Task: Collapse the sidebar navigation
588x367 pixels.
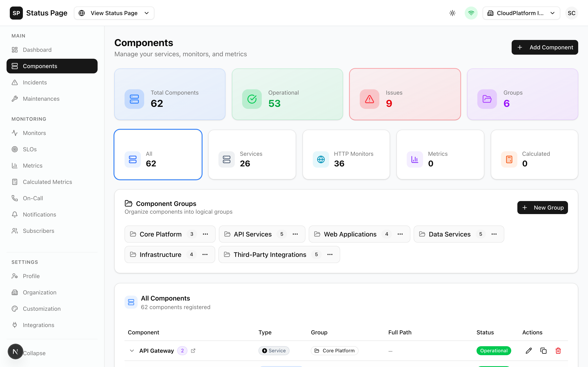Action: (34, 353)
